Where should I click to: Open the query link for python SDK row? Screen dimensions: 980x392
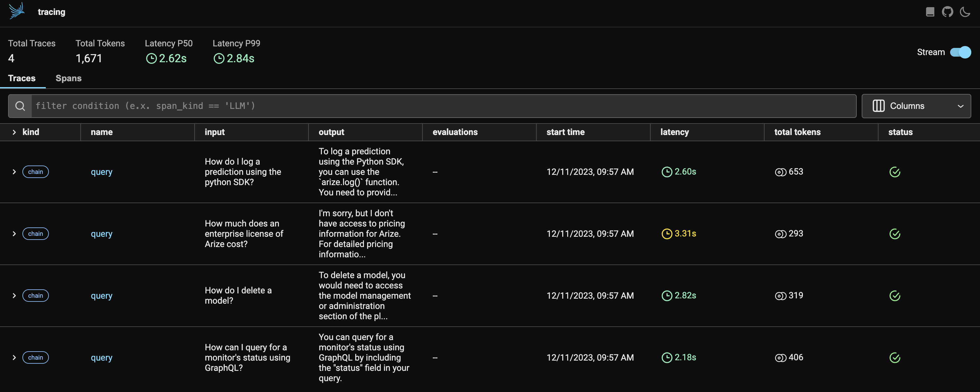[x=101, y=172]
